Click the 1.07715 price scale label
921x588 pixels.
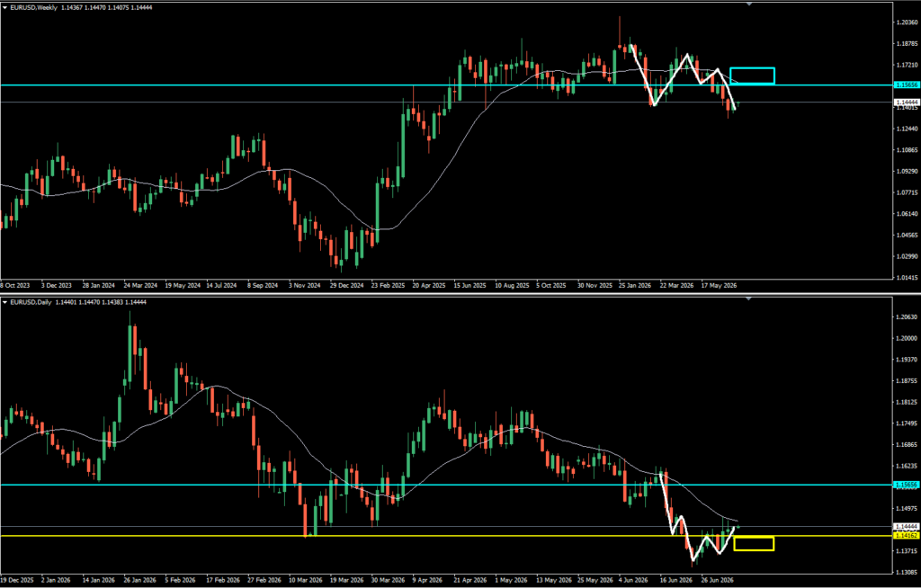point(907,192)
